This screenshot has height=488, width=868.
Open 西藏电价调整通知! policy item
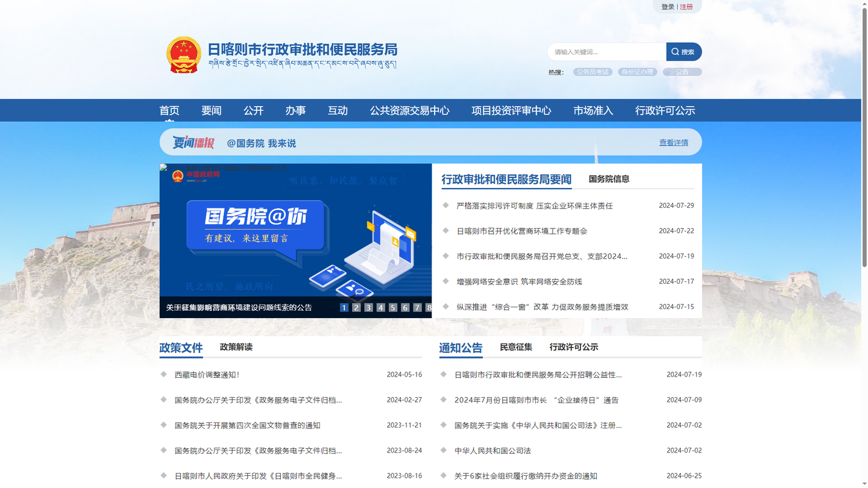[x=207, y=375]
